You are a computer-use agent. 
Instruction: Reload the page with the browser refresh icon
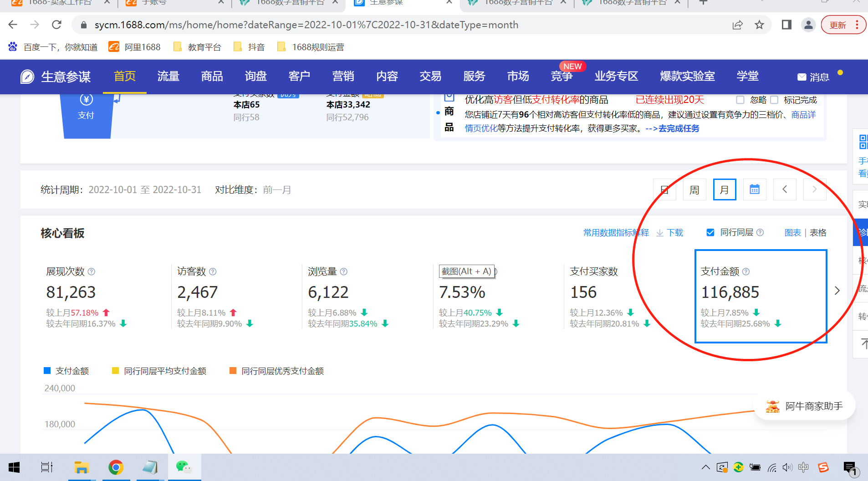[56, 25]
